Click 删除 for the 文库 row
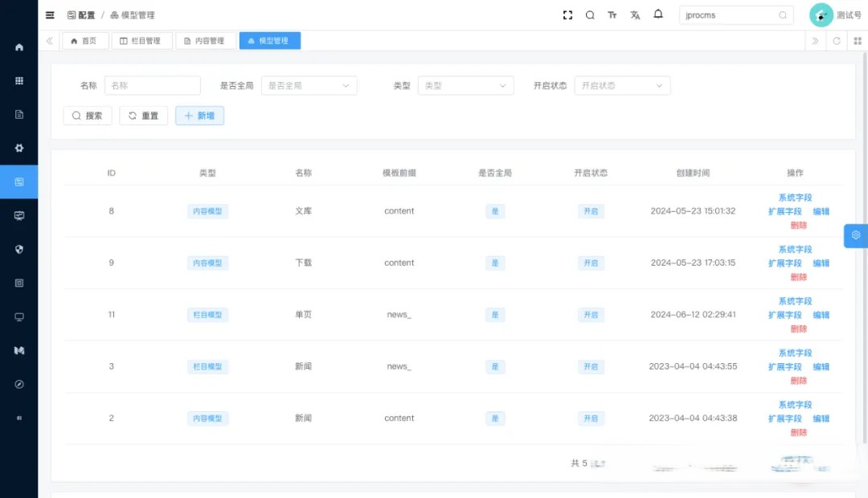The image size is (868, 498). point(798,225)
